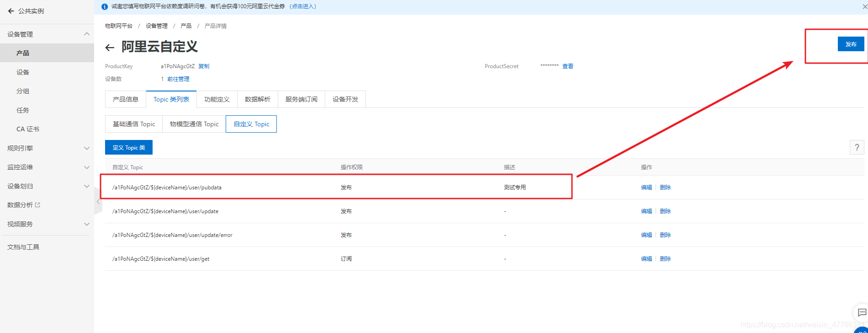Click 物联网平台 in breadcrumb

[119, 26]
